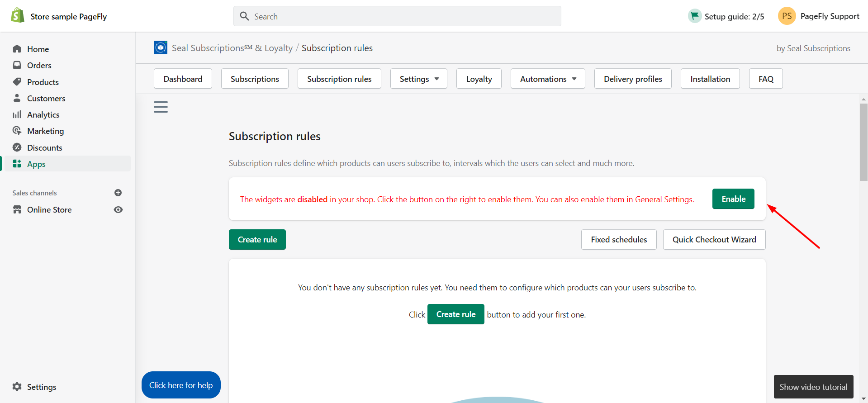Open the FAQ tab

[x=766, y=79]
